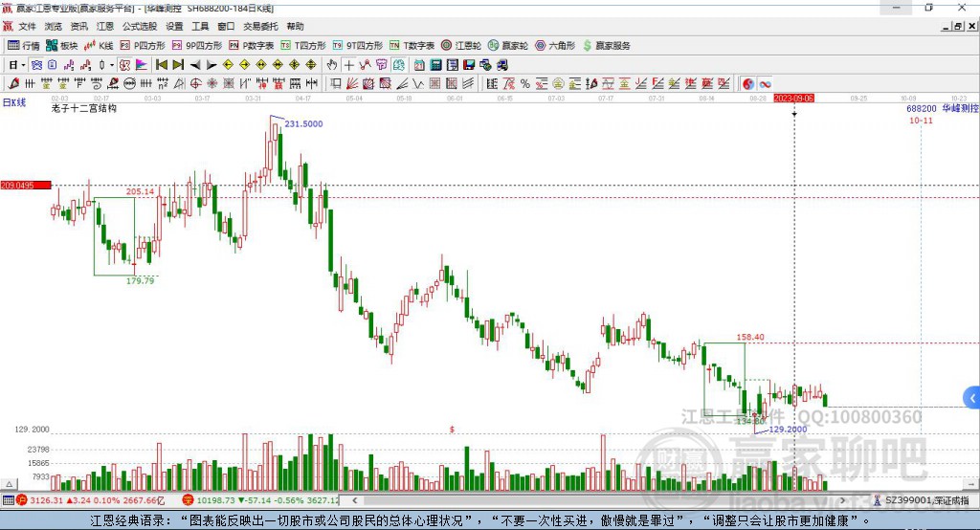The width and height of the screenshot is (980, 530).
Task: Click inside the horizontal chart scrollbar track
Action: 599,500
